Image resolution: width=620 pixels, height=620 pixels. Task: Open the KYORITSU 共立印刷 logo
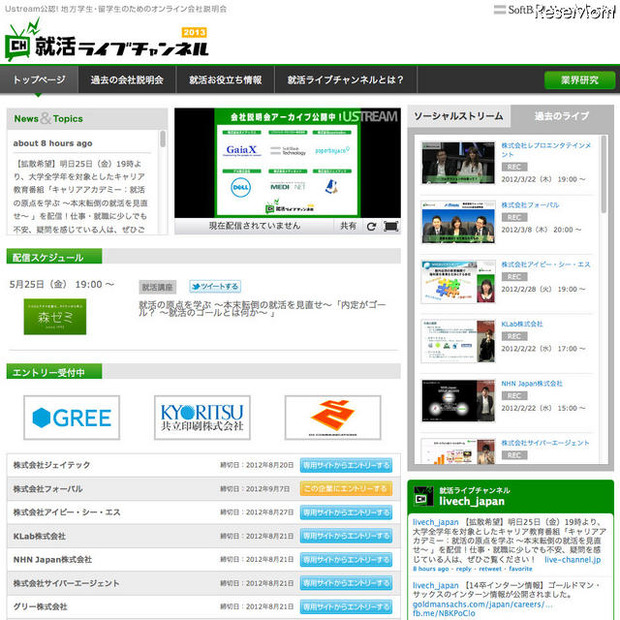[x=202, y=418]
